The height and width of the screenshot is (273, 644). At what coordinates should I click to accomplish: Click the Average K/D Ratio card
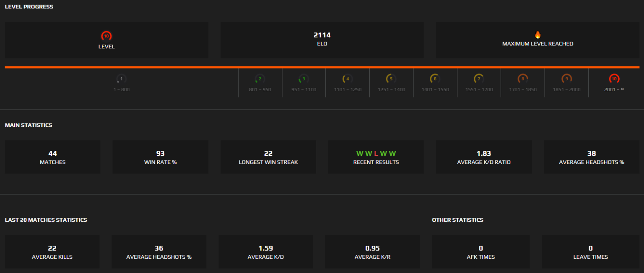point(483,157)
